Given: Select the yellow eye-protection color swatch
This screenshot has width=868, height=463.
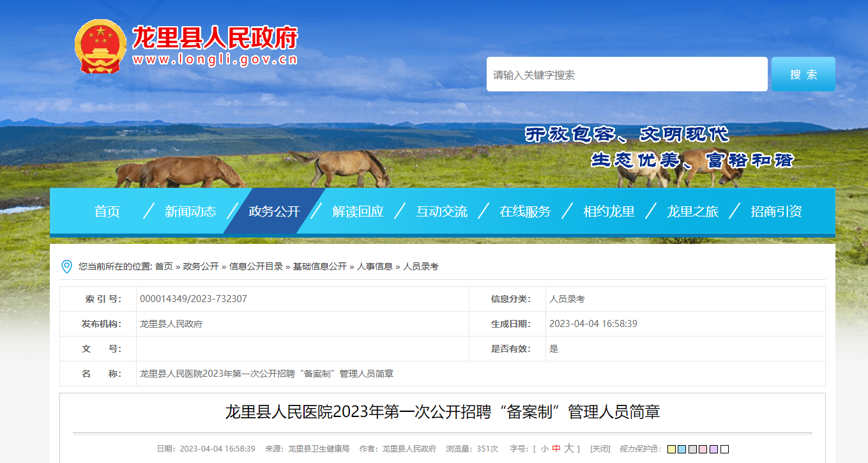Looking at the screenshot, I should 671,449.
